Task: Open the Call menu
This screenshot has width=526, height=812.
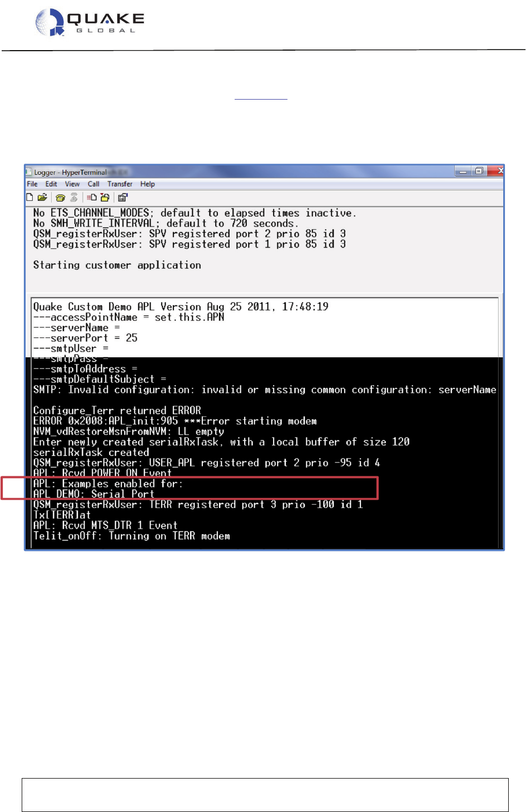Action: pyautogui.click(x=93, y=184)
